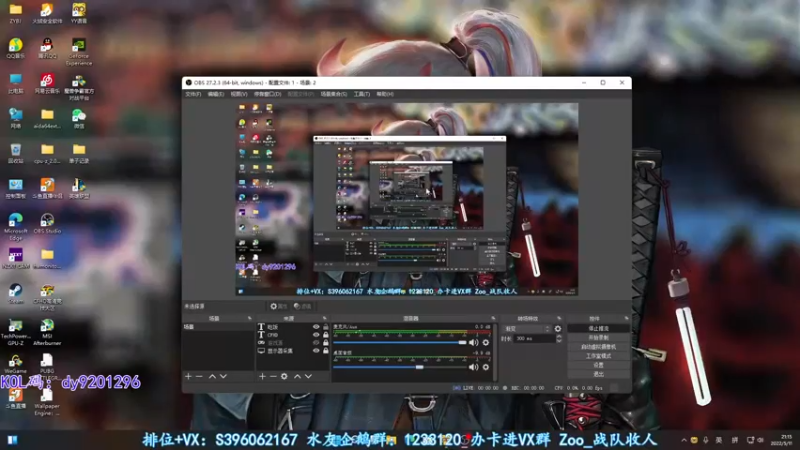800x450 pixels.
Task: Click the OBS Studio desktop shortcut
Action: pyautogui.click(x=47, y=223)
